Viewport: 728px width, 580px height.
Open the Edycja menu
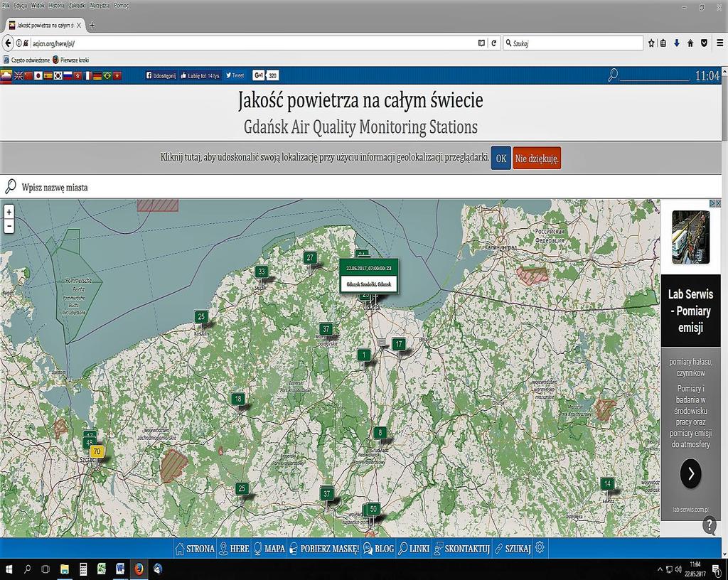pos(21,6)
